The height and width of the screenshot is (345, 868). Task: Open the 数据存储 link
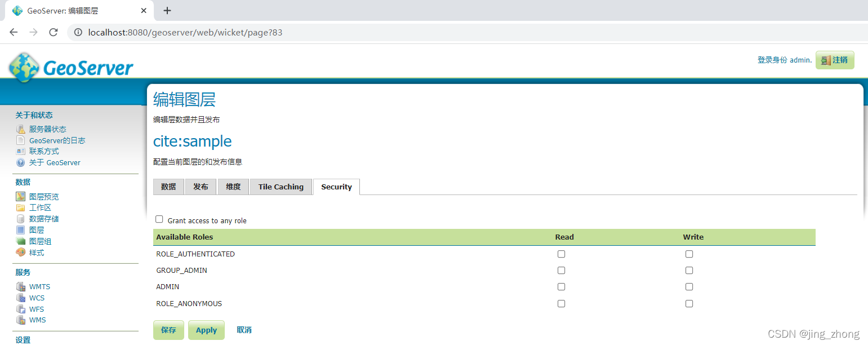44,219
